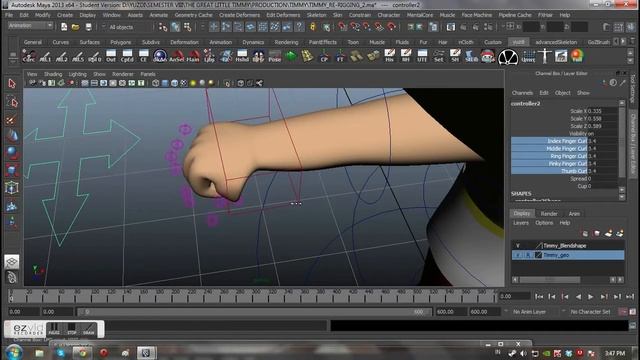Click the Open Scene folder icon
This screenshot has height=360, width=640.
point(76,27)
